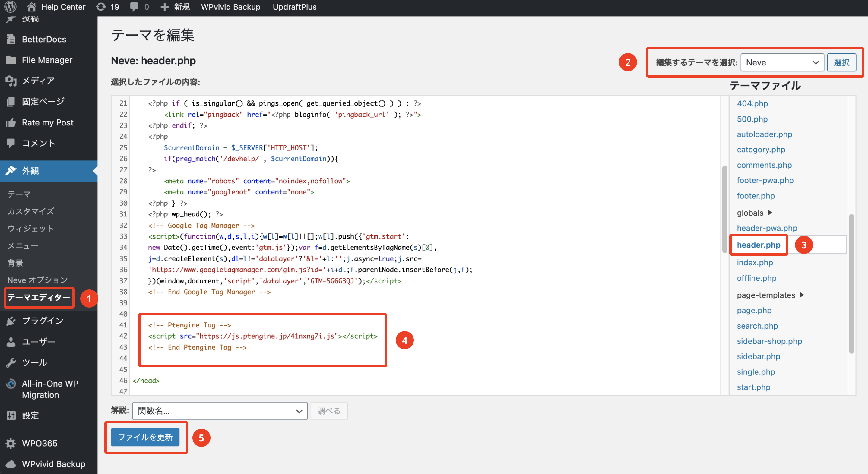
Task: Click the 調べる lookup button
Action: click(329, 411)
